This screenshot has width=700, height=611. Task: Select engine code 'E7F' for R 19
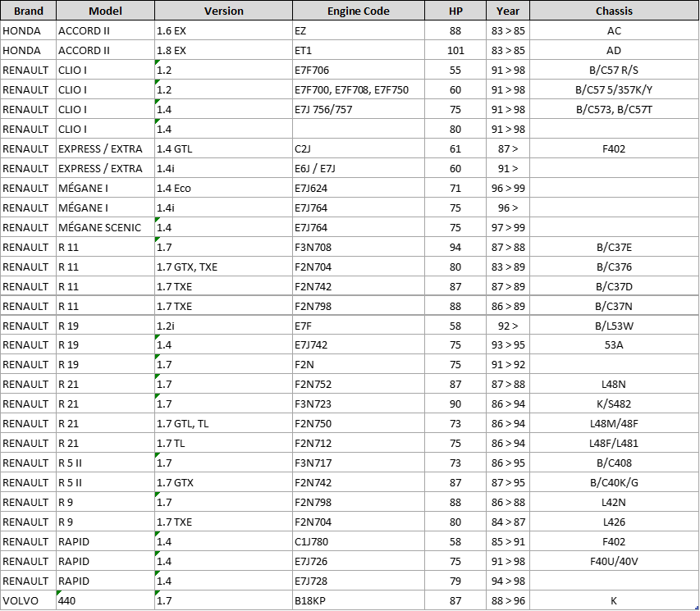[359, 326]
